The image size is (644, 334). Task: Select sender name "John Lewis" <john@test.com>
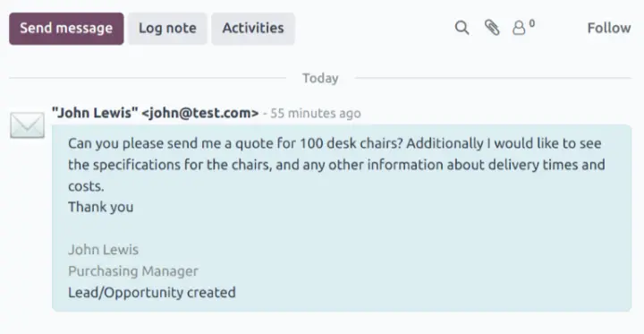pyautogui.click(x=156, y=113)
